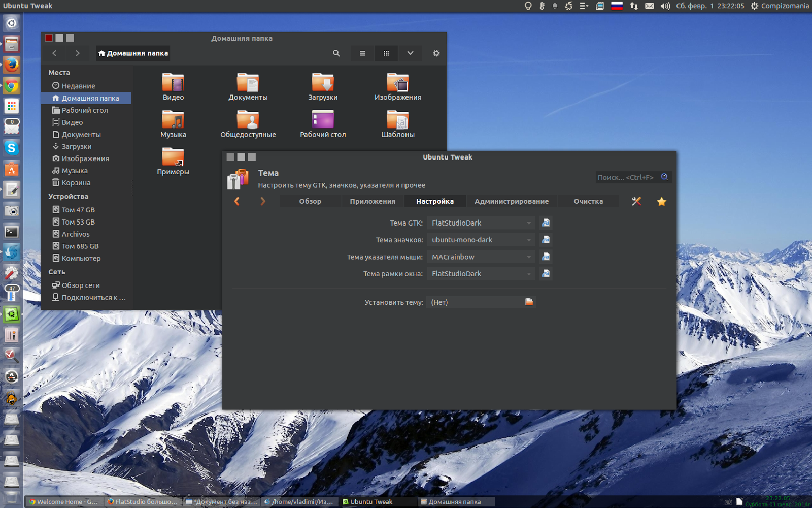Open the temperature sensor indicator

[542, 6]
